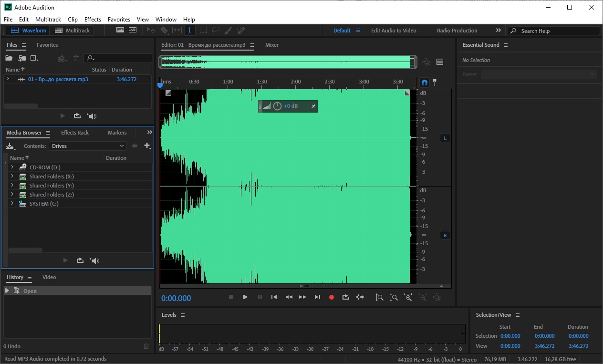Switch to the Effects Rack tab

tap(75, 133)
